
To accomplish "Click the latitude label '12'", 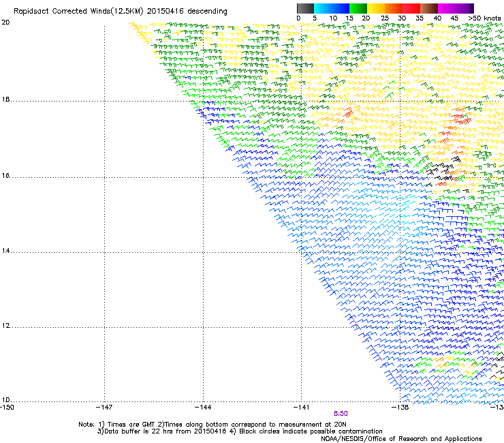I will pyautogui.click(x=5, y=326).
